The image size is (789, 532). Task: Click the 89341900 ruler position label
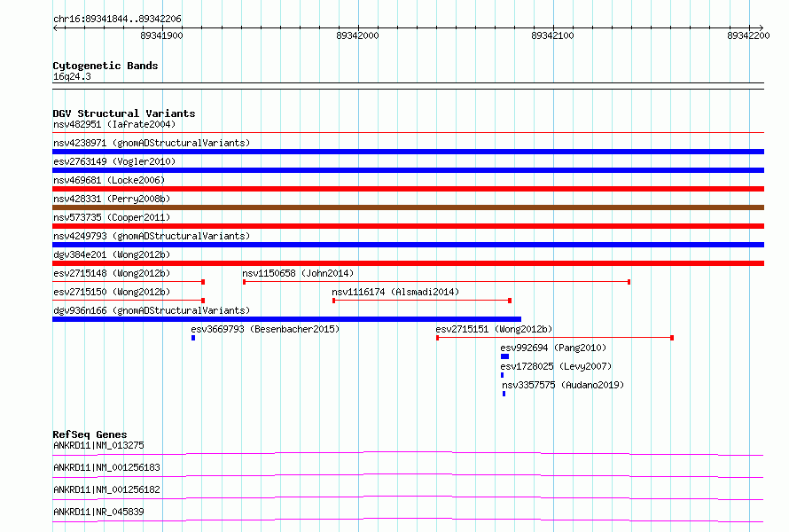pyautogui.click(x=161, y=35)
